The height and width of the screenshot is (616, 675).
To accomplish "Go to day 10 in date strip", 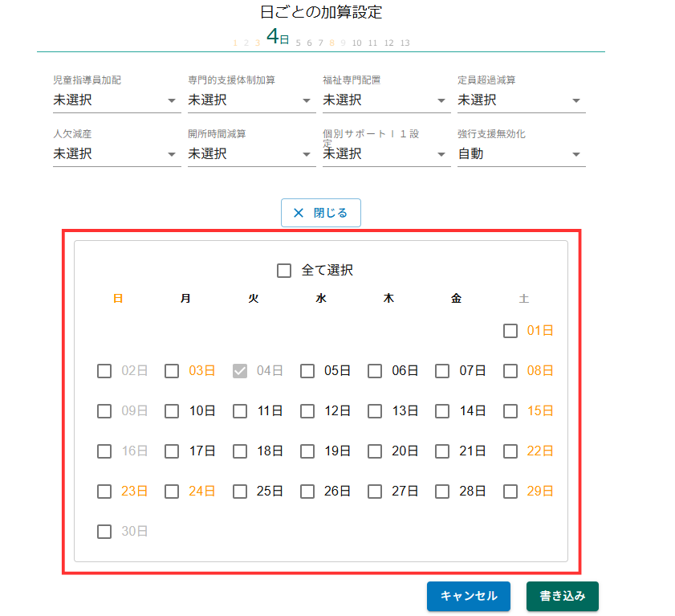I will tap(357, 43).
